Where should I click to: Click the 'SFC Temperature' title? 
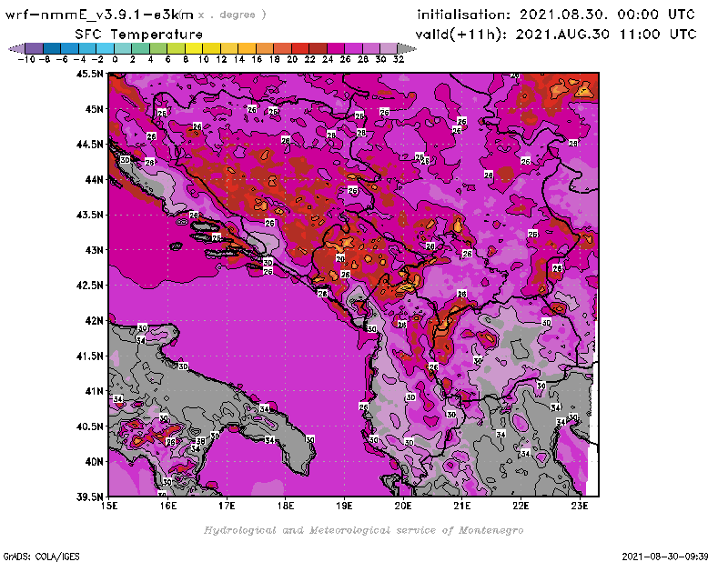[x=139, y=35]
